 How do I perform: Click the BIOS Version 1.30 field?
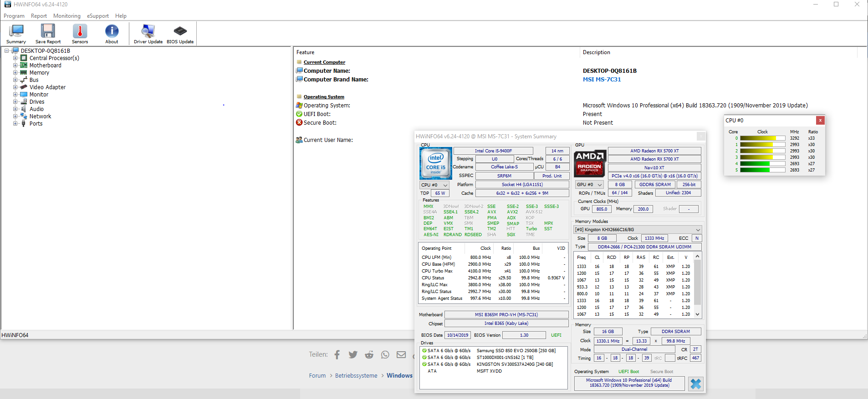tap(524, 335)
